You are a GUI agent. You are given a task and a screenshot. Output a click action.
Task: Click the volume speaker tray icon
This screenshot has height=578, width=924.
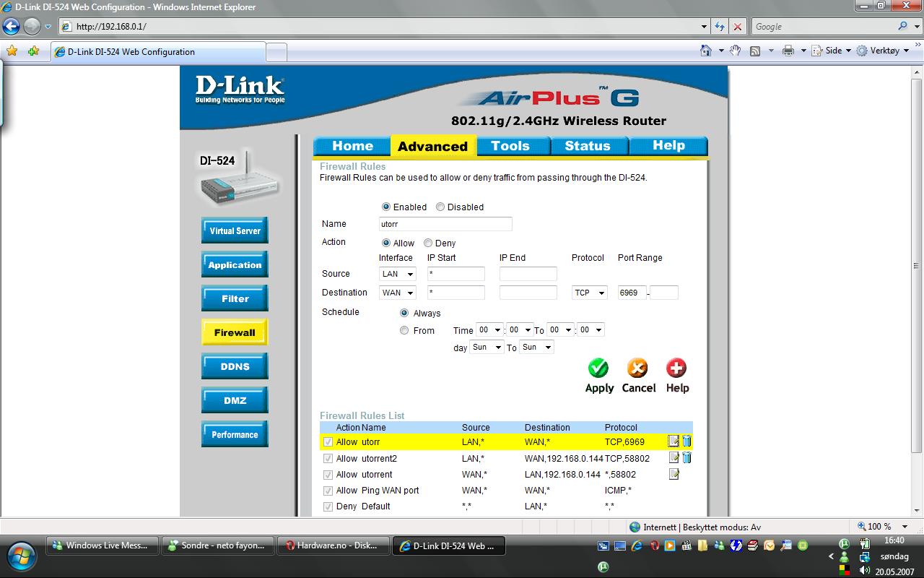tap(864, 570)
